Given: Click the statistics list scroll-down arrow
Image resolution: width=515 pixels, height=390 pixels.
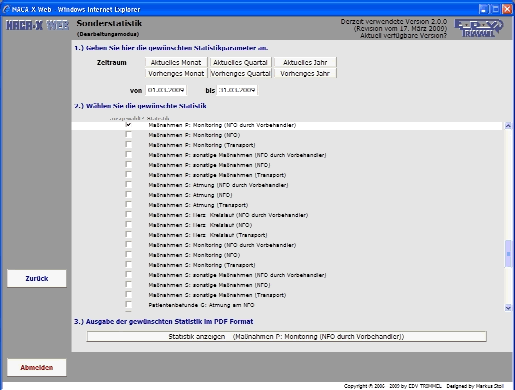Looking at the screenshot, I should tap(508, 308).
